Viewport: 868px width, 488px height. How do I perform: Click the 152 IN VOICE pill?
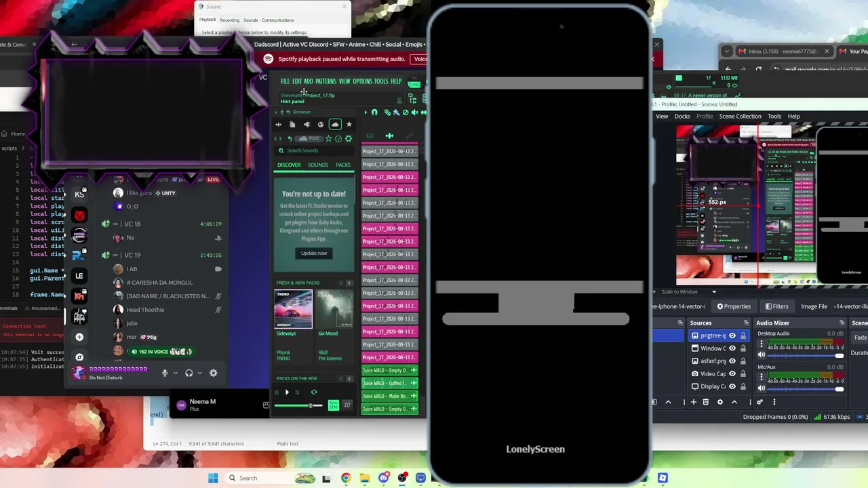tap(163, 352)
